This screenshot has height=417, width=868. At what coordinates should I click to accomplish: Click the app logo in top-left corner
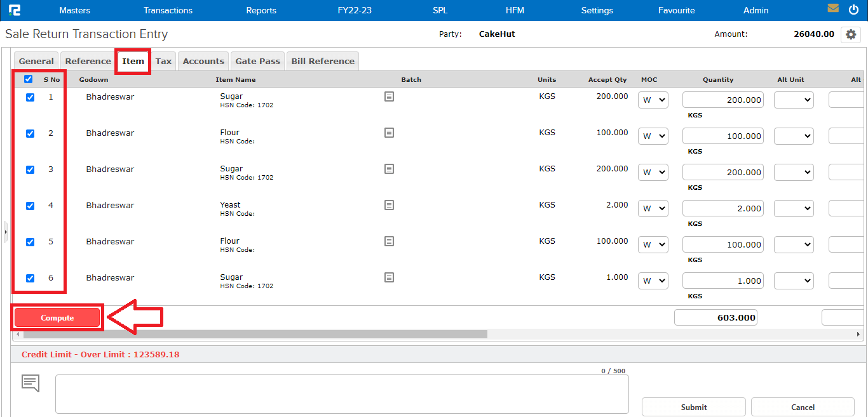pos(15,10)
